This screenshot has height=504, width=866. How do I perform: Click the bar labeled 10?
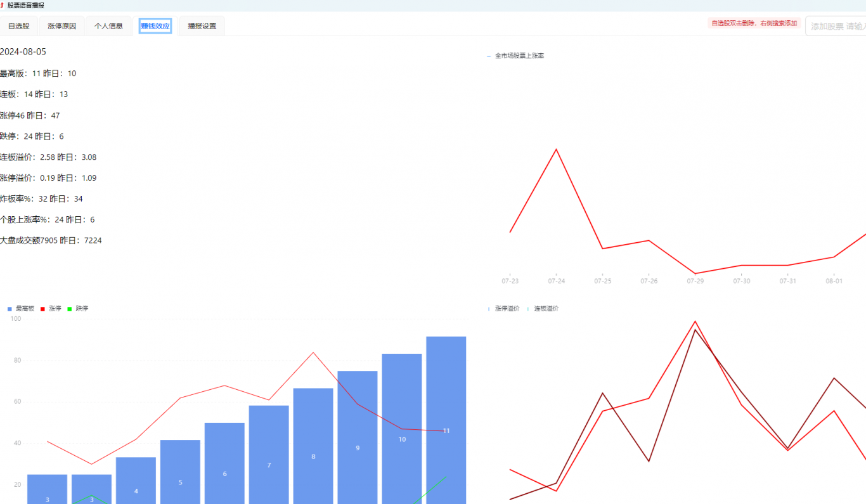tap(402, 429)
